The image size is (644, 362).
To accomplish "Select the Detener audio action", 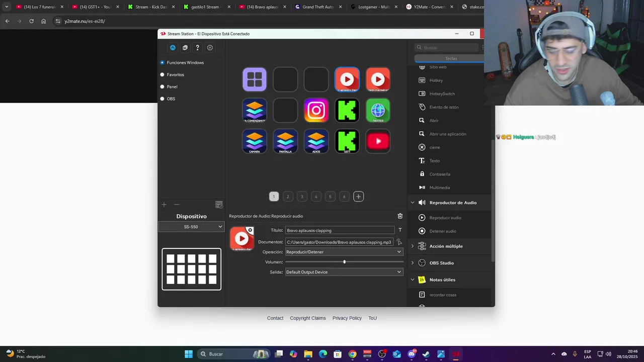I will 442,231.
